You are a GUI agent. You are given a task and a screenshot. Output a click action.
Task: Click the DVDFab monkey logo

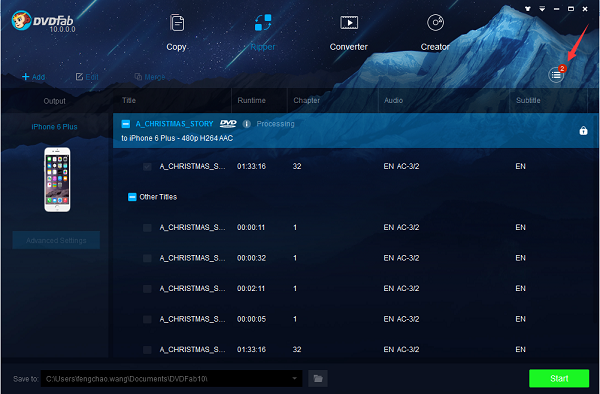click(21, 20)
